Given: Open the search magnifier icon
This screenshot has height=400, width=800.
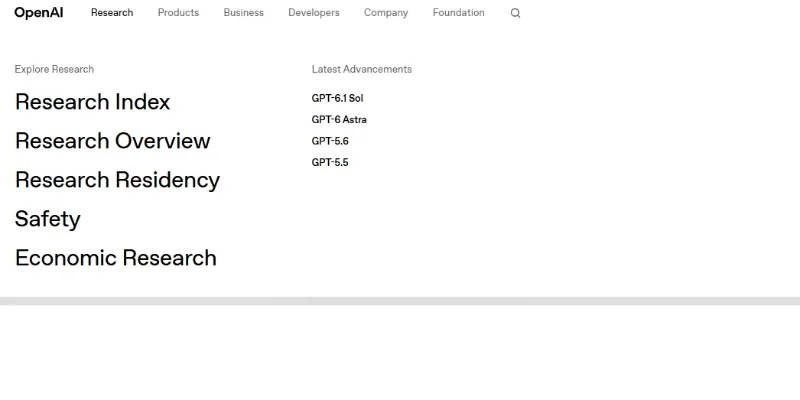Looking at the screenshot, I should click(x=515, y=13).
